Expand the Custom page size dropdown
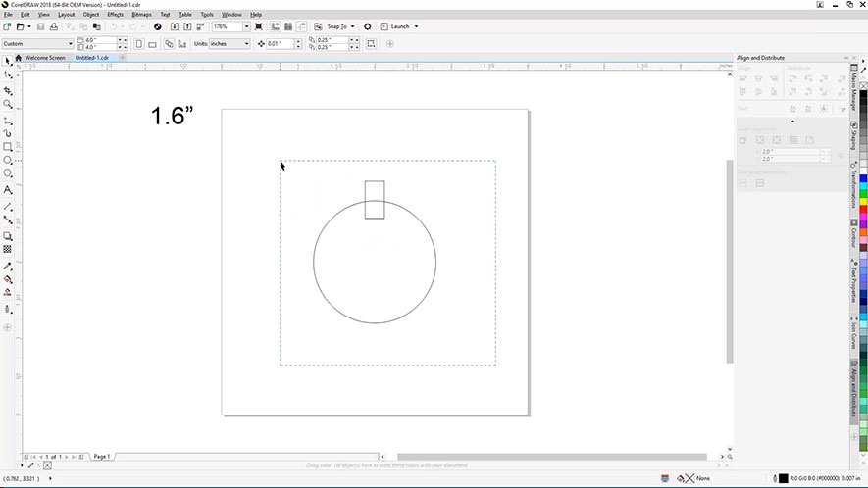 point(70,44)
